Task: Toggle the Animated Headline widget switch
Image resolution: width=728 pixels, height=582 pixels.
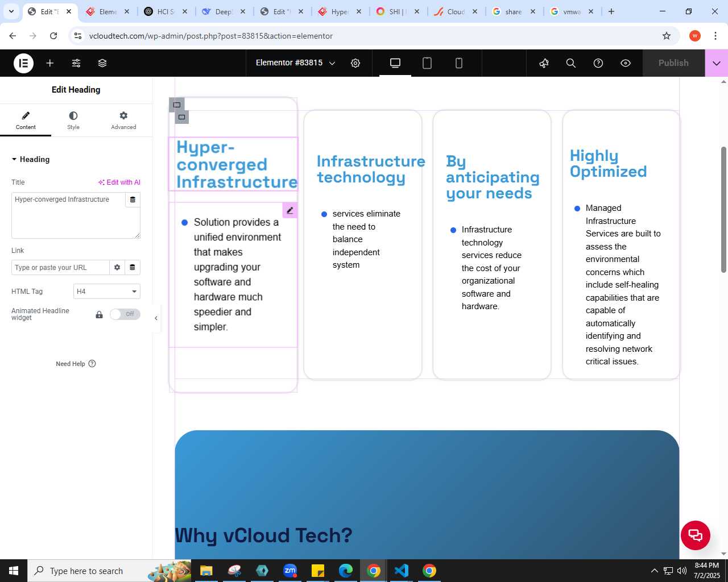Action: point(125,314)
